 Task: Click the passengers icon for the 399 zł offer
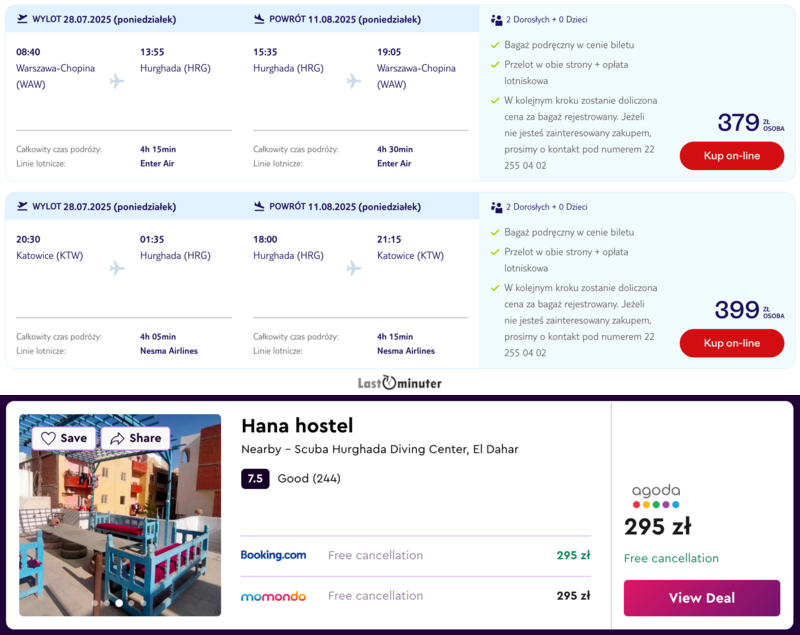pos(496,207)
